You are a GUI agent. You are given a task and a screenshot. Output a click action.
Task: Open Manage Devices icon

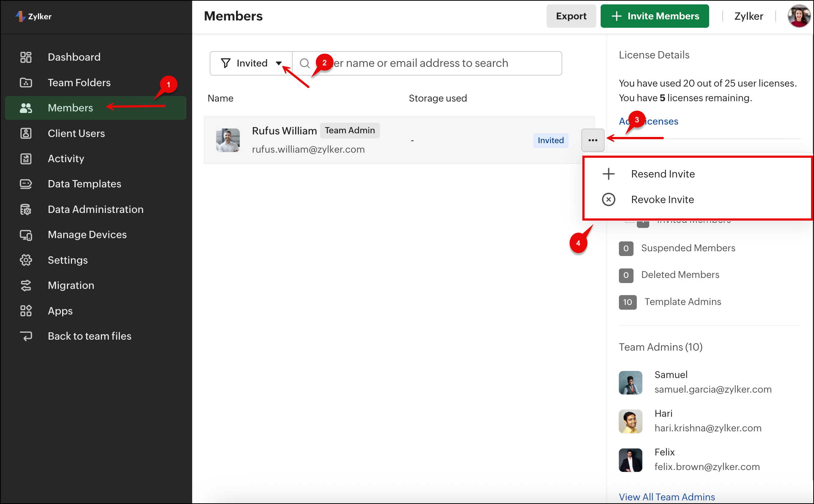pyautogui.click(x=26, y=235)
